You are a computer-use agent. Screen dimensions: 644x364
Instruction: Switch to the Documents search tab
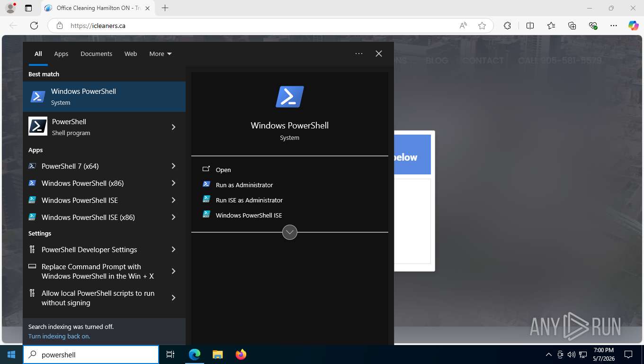(x=96, y=54)
